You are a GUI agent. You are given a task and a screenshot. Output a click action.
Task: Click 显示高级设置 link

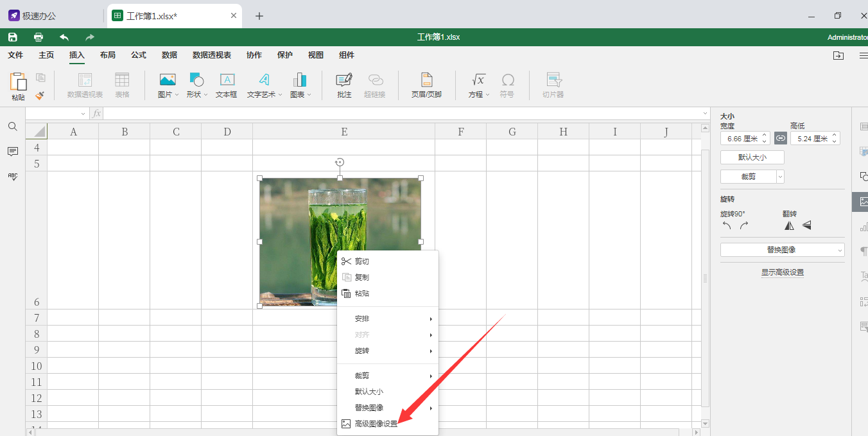click(x=783, y=272)
